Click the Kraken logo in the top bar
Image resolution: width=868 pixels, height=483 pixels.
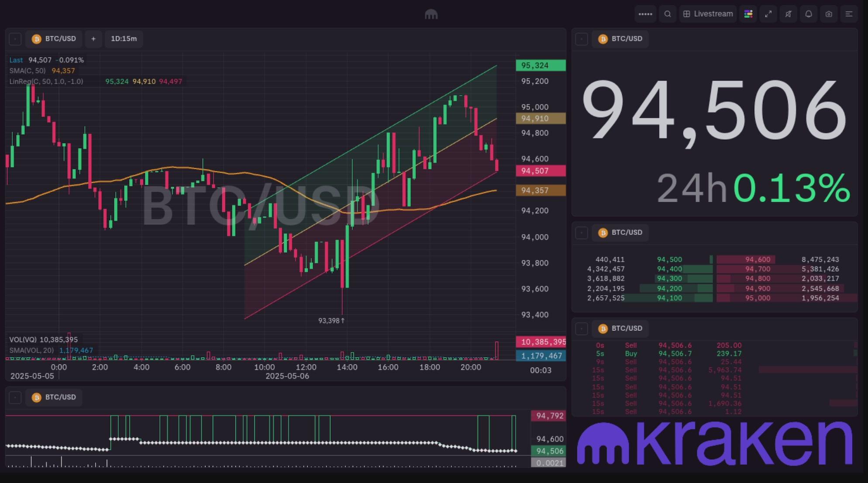click(431, 14)
